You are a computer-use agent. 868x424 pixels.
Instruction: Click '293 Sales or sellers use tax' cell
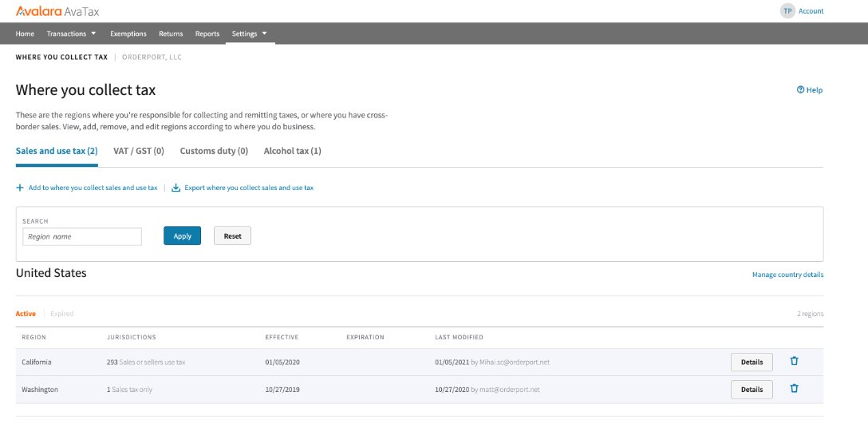click(146, 362)
